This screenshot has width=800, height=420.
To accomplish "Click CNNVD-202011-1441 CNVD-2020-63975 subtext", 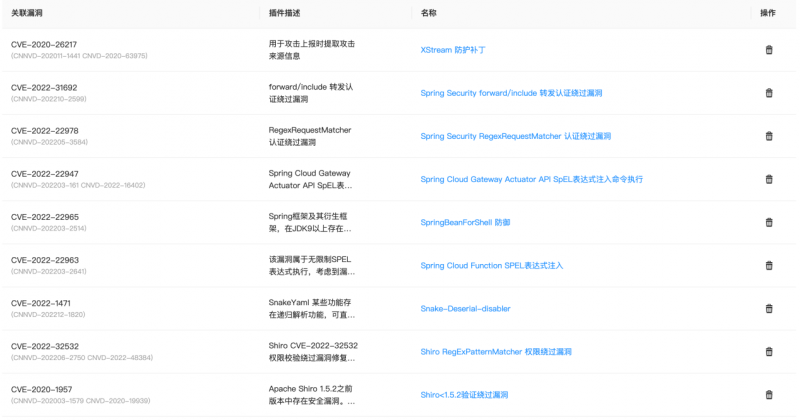I will point(79,56).
